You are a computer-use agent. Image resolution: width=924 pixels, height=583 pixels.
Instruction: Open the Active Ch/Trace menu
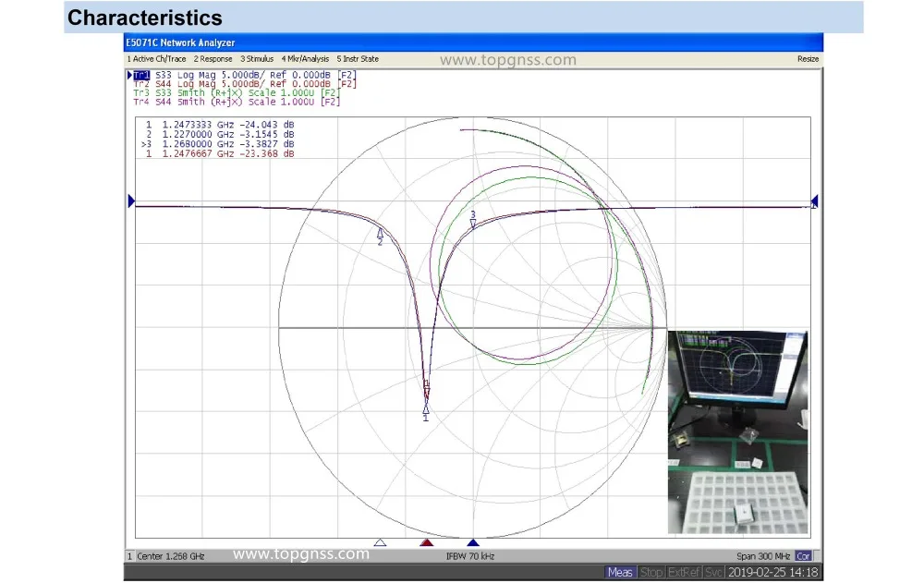pos(156,59)
